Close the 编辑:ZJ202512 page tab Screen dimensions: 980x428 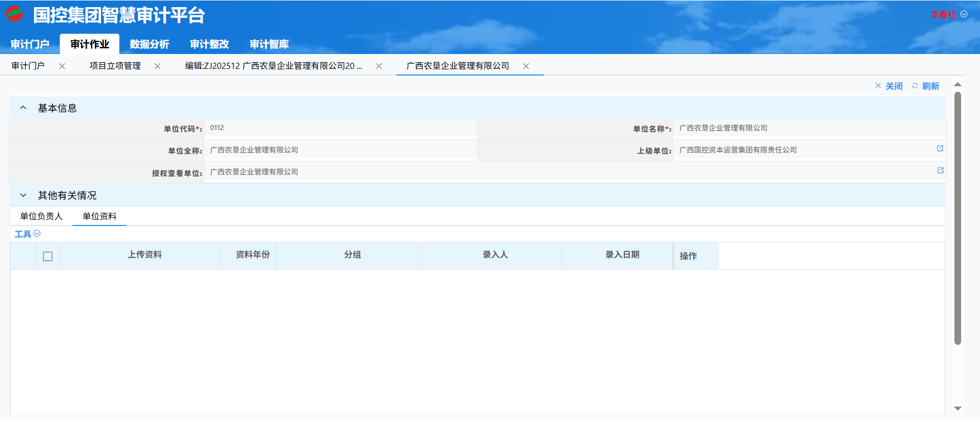pos(379,66)
